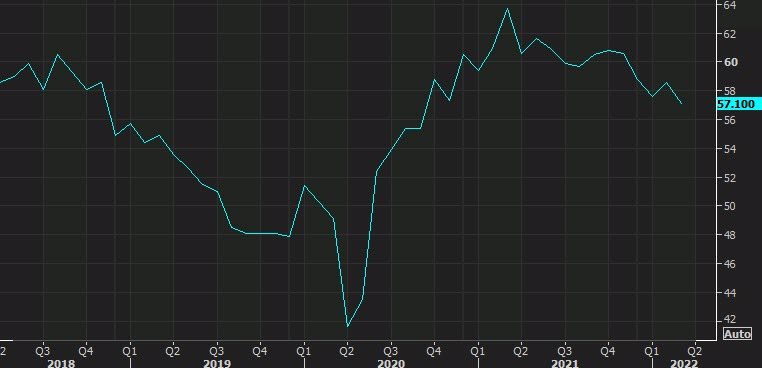Viewport: 762px width, 368px height.
Task: Click the Q3 label of 2018
Action: point(43,350)
